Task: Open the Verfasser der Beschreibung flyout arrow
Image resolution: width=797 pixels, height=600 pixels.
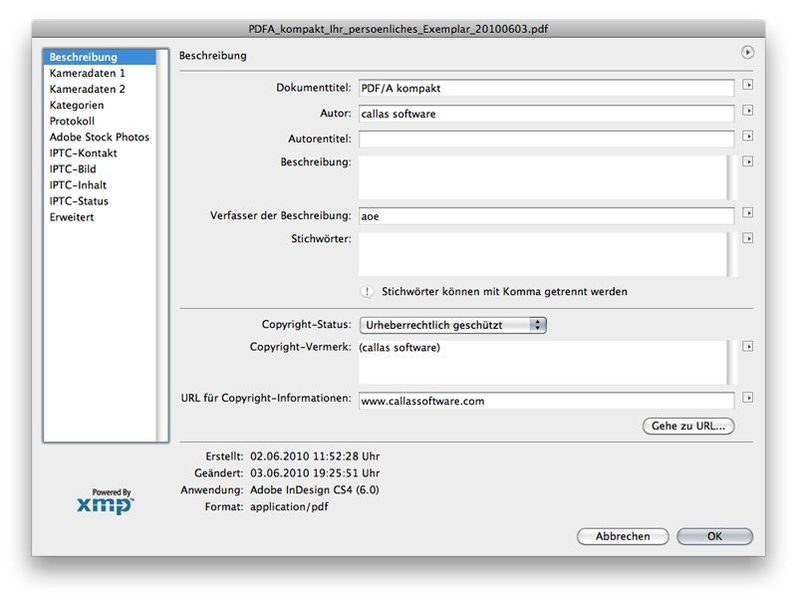Action: (747, 213)
